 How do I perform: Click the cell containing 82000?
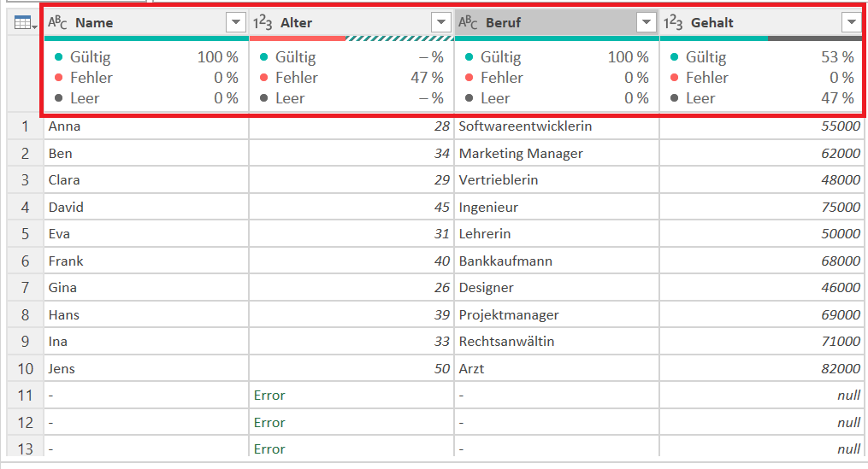click(761, 368)
